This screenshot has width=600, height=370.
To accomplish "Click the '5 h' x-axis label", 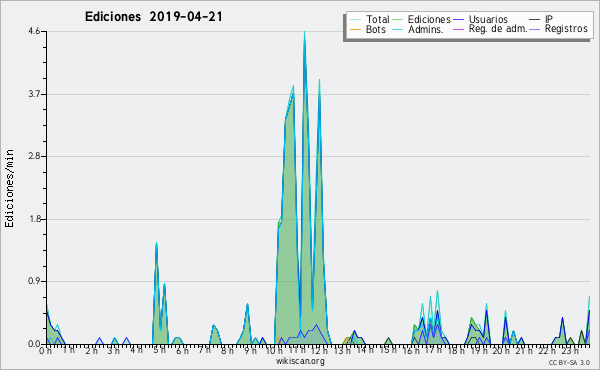I will coord(159,350).
